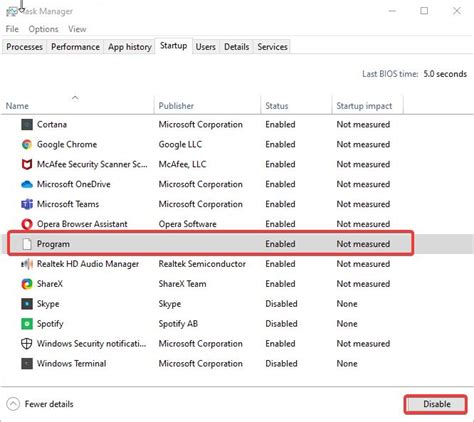The image size is (474, 422).
Task: Click the ShareX Team publisher cell
Action: tap(182, 284)
